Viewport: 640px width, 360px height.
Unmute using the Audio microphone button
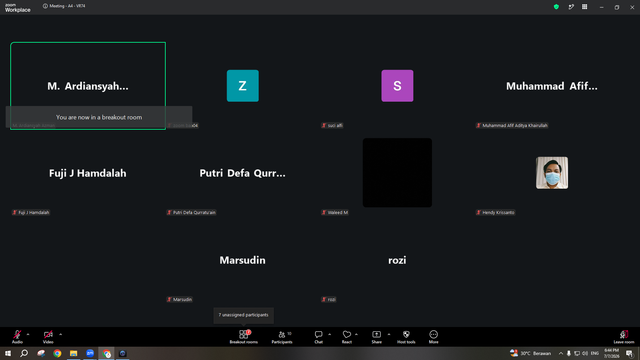pos(17,337)
